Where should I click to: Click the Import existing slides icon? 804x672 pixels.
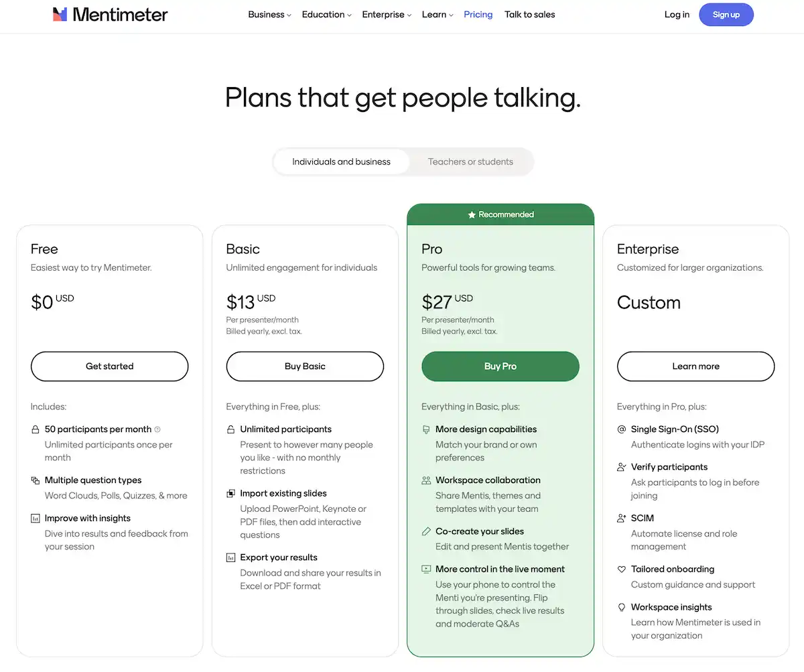coord(230,493)
